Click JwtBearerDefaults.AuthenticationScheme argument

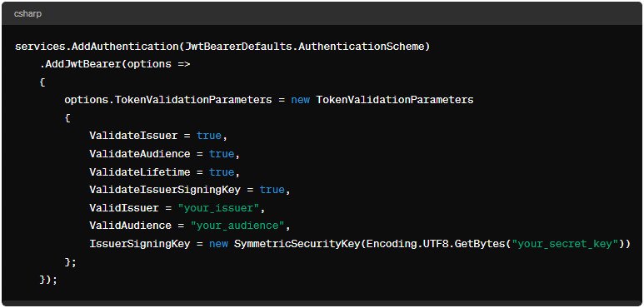(x=304, y=47)
